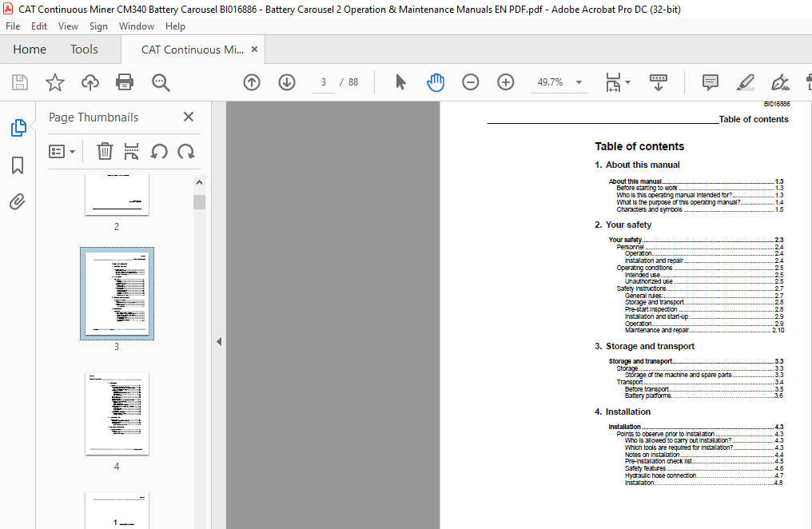The width and height of the screenshot is (812, 529).
Task: Click '3. Storage and transport' heading
Action: [644, 346]
